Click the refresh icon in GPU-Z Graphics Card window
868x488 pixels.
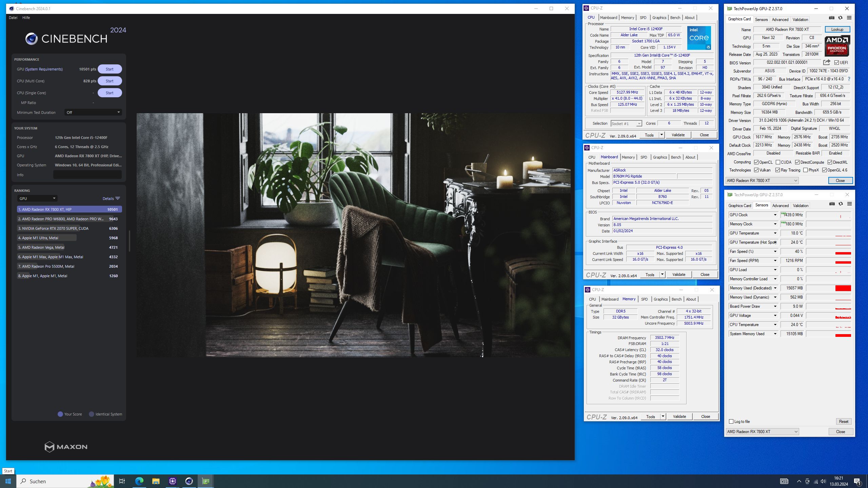[840, 18]
